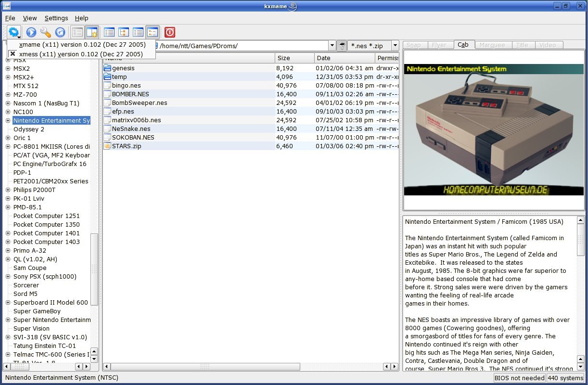Expand the Philips P2000T tree node
This screenshot has width=588, height=385.
pos(8,190)
